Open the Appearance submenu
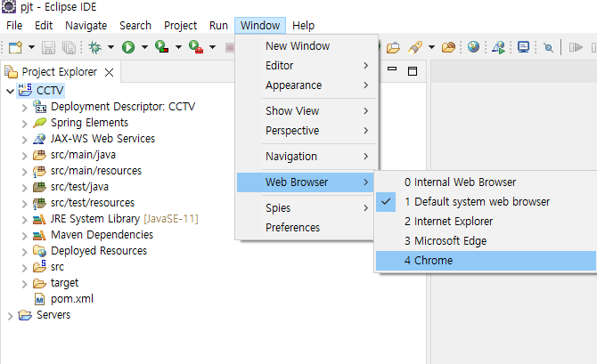Screen dimensions: 597x364 pos(307,85)
